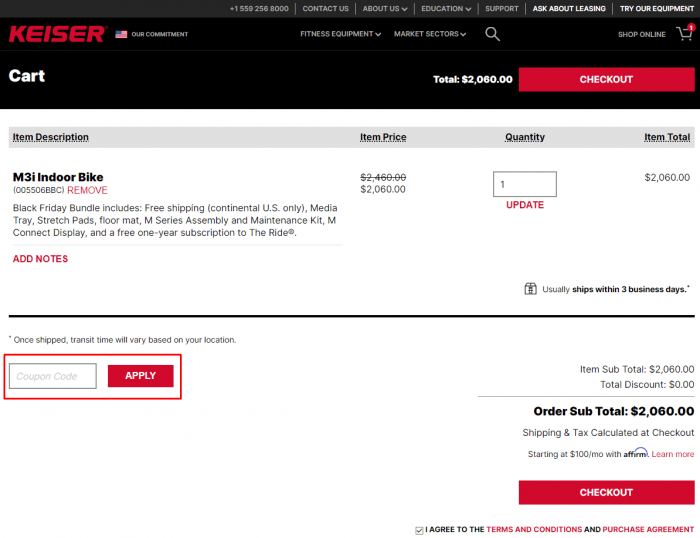Expand the Education dropdown
This screenshot has width=700, height=538.
coord(446,8)
